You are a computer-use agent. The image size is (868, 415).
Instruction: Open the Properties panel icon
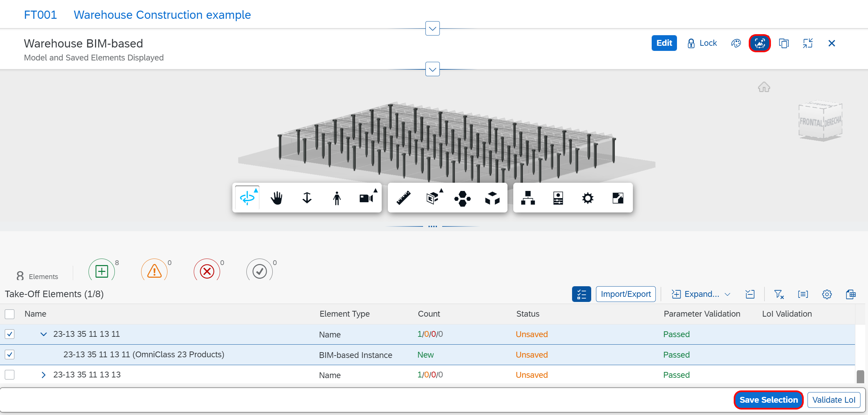point(558,198)
